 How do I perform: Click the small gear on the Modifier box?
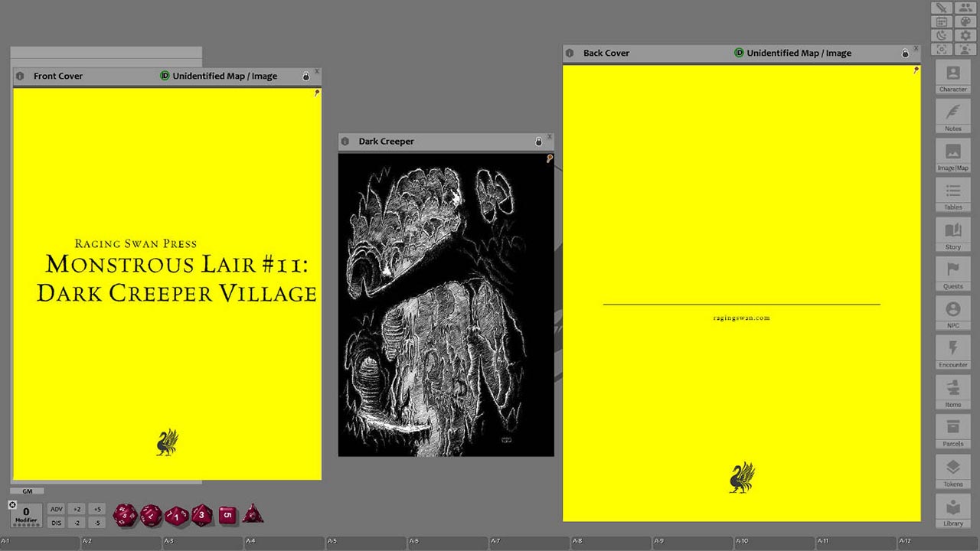coord(12,504)
